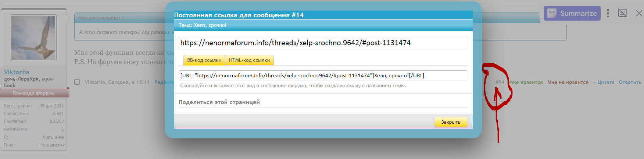Click the permalink URL field
This screenshot has height=159, width=644.
coord(323,43)
